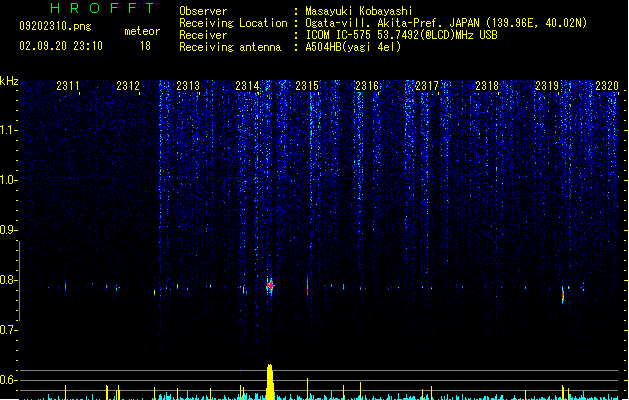This screenshot has width=629, height=400.
Task: Click the 2312 time marker
Action: tap(128, 86)
